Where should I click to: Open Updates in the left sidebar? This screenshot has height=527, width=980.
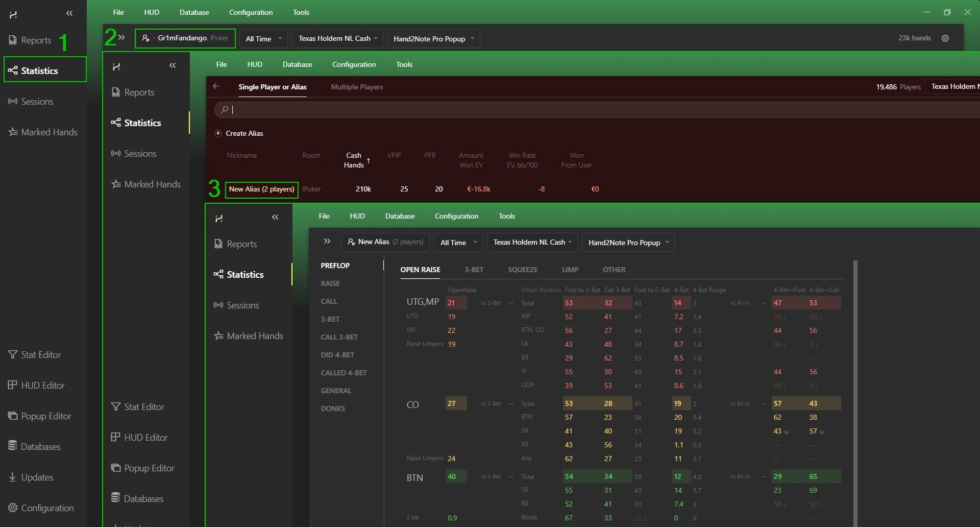[x=37, y=477]
